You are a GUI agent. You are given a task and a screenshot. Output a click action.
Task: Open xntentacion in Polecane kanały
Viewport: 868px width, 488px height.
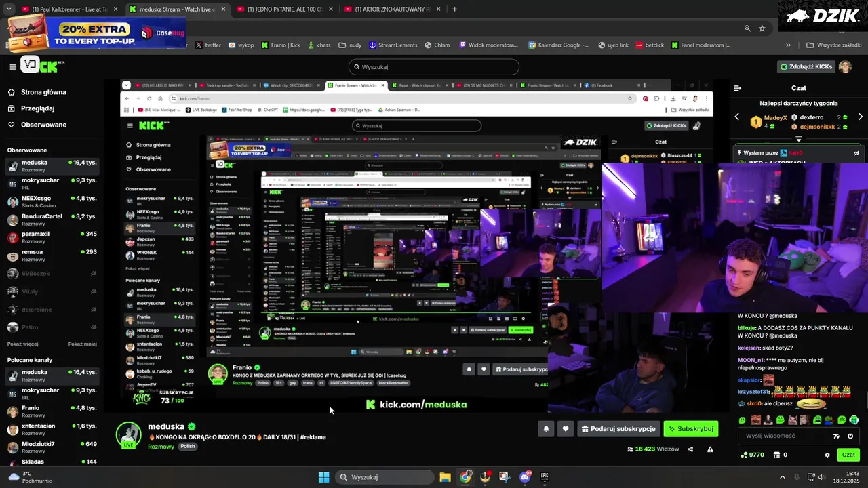coord(52,429)
